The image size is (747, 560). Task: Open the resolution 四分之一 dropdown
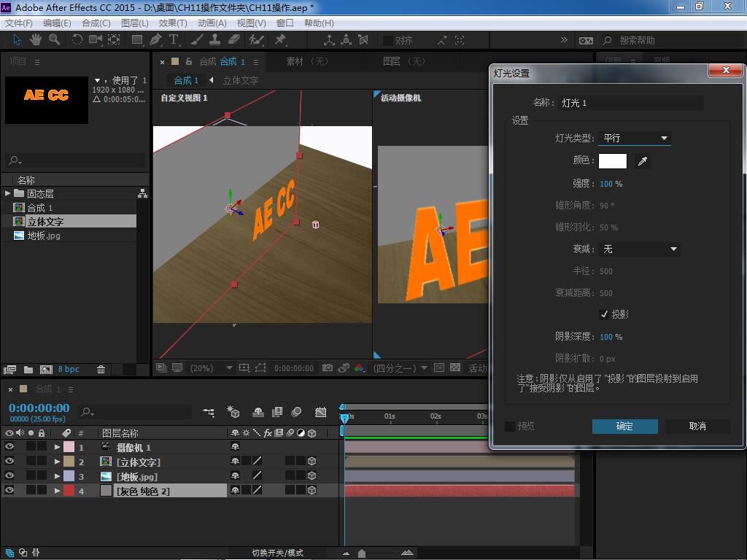pyautogui.click(x=400, y=368)
